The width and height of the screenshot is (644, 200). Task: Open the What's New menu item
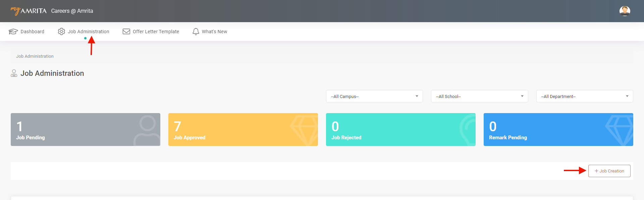(210, 32)
